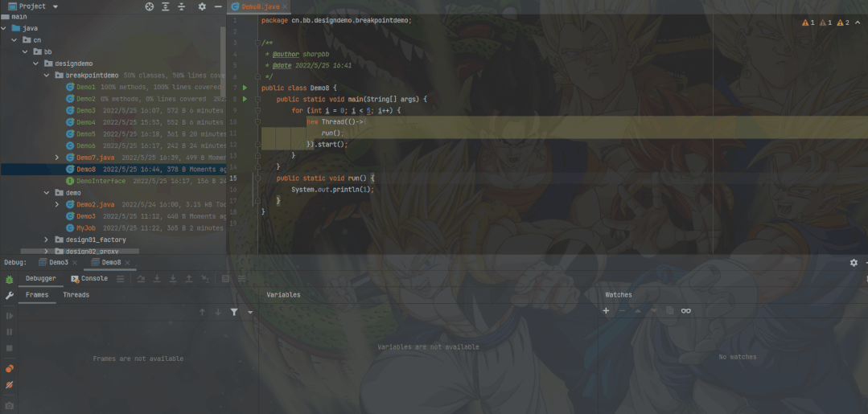Click the Remove Watch minus icon
This screenshot has height=414, width=868.
pos(622,311)
